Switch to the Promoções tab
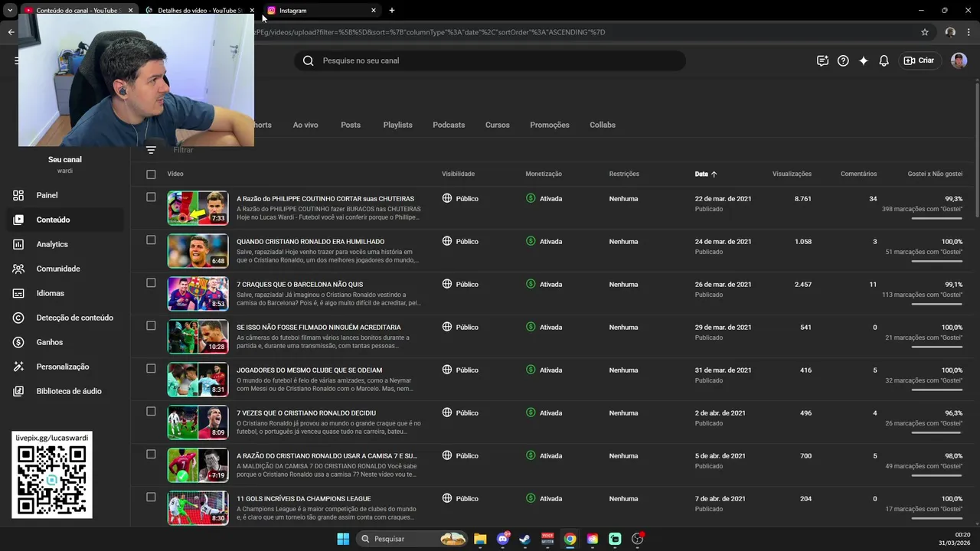 550,125
